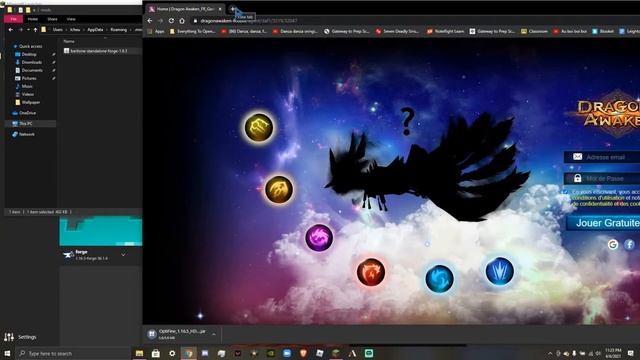
Task: Open Documents in Explorer sidebar
Action: coord(32,70)
